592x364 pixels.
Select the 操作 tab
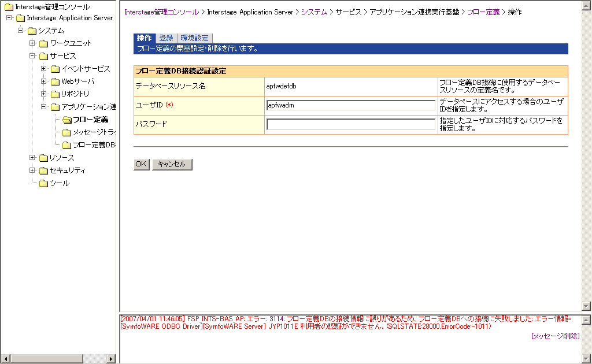[144, 38]
